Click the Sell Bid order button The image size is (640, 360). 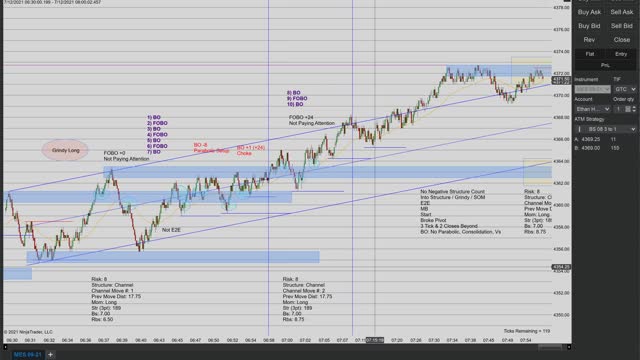click(x=621, y=26)
